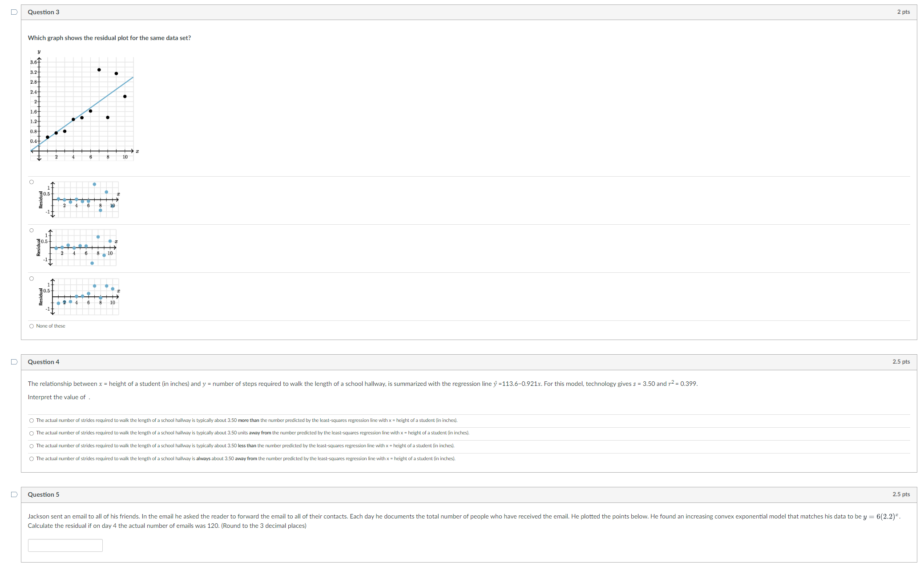Select the '3.50 more than' answer option
This screenshot has height=567, width=924.
(32, 421)
